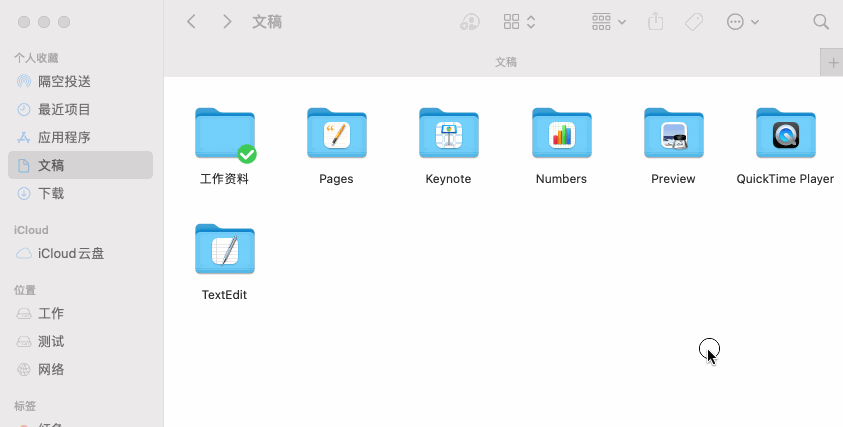The width and height of the screenshot is (843, 427).
Task: Open the ellipsis action menu
Action: click(x=735, y=22)
